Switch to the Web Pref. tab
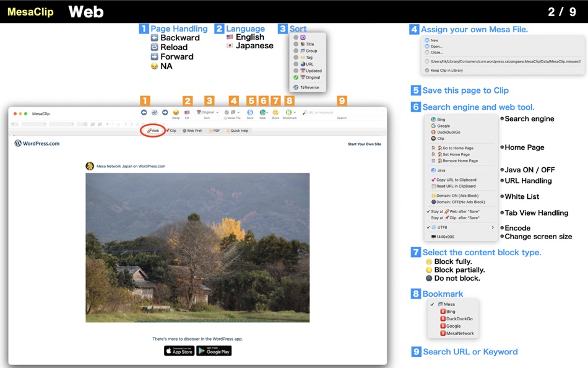Image resolution: width=588 pixels, height=368 pixels. 192,131
